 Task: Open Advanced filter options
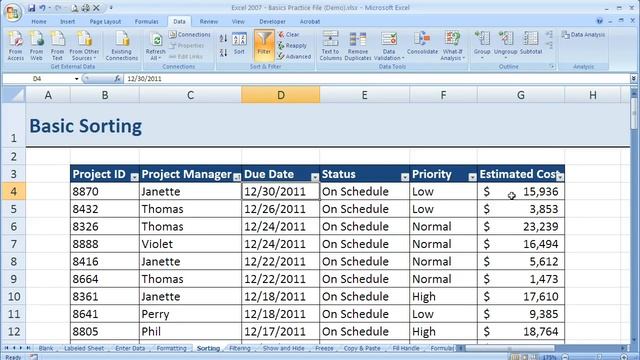tap(294, 56)
